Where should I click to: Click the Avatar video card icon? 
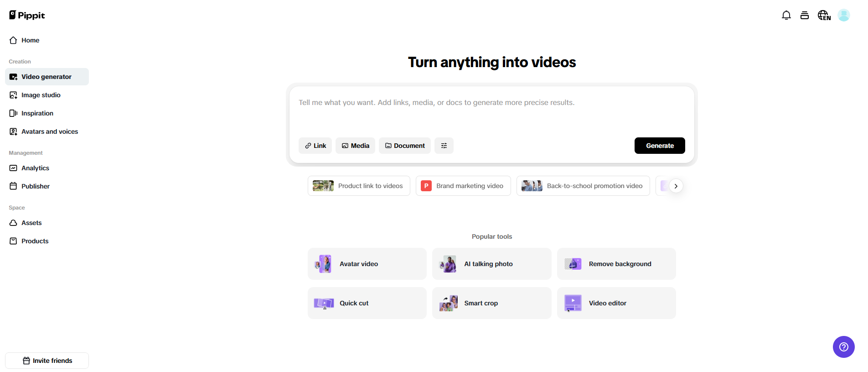click(x=323, y=264)
